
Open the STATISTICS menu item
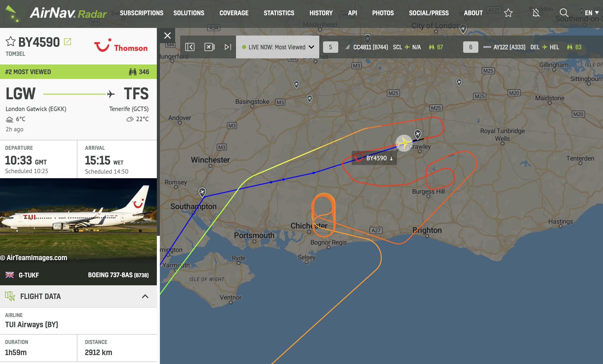pyautogui.click(x=279, y=13)
